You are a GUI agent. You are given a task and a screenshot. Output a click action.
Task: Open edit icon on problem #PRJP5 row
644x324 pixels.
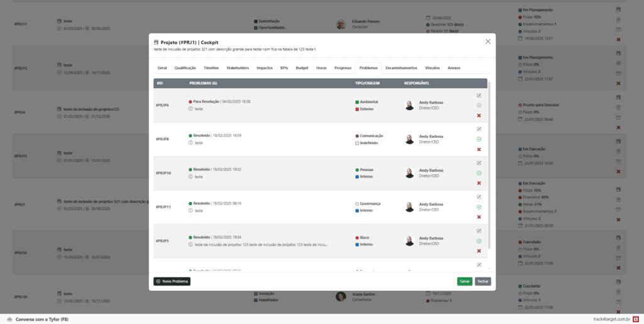[x=479, y=230]
